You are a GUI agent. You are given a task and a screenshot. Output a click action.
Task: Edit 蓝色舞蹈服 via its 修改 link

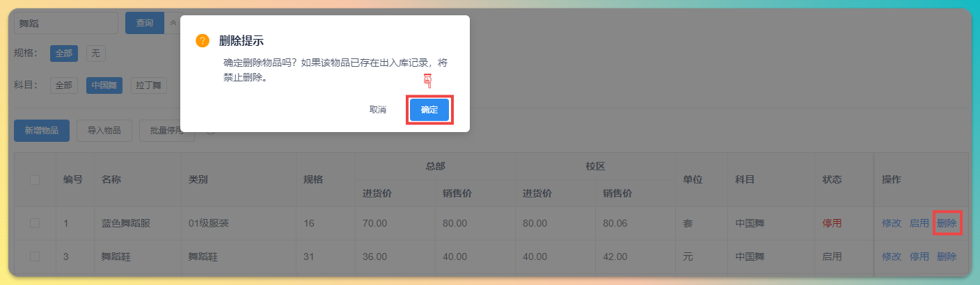892,223
